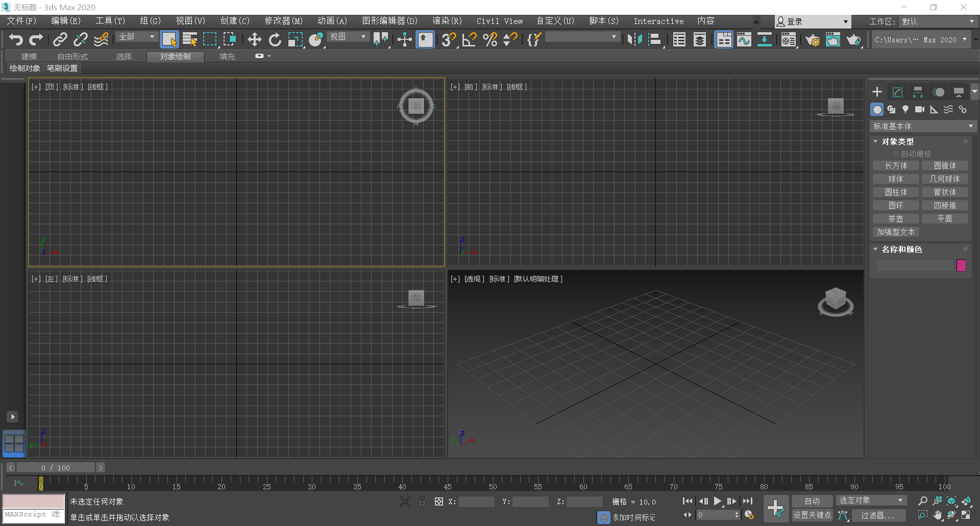Select the Rotate tool icon
Image resolution: width=980 pixels, height=526 pixels.
point(275,39)
